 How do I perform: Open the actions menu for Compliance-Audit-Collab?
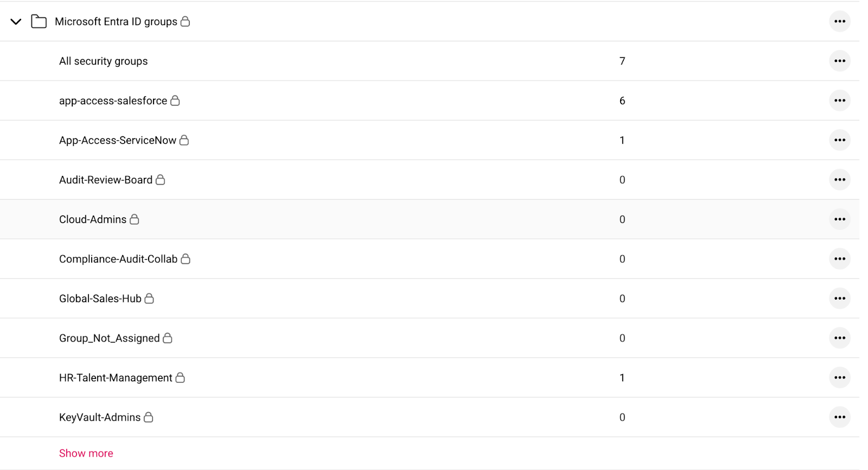[x=839, y=259]
